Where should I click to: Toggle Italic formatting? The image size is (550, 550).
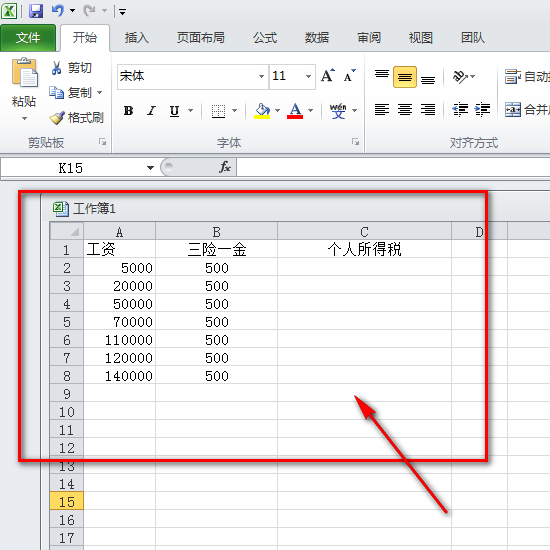pyautogui.click(x=151, y=111)
